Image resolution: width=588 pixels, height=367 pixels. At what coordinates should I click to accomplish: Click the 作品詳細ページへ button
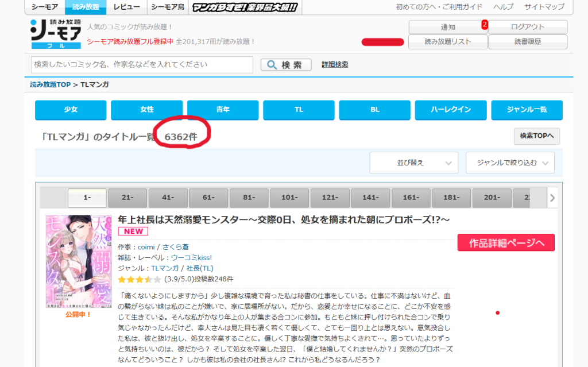click(x=505, y=243)
